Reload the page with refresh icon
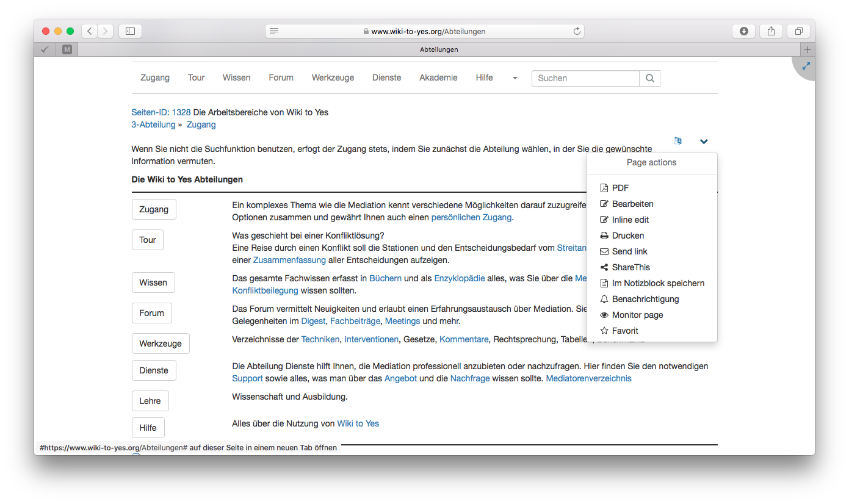Viewport: 849px width, 504px height. 576,31
